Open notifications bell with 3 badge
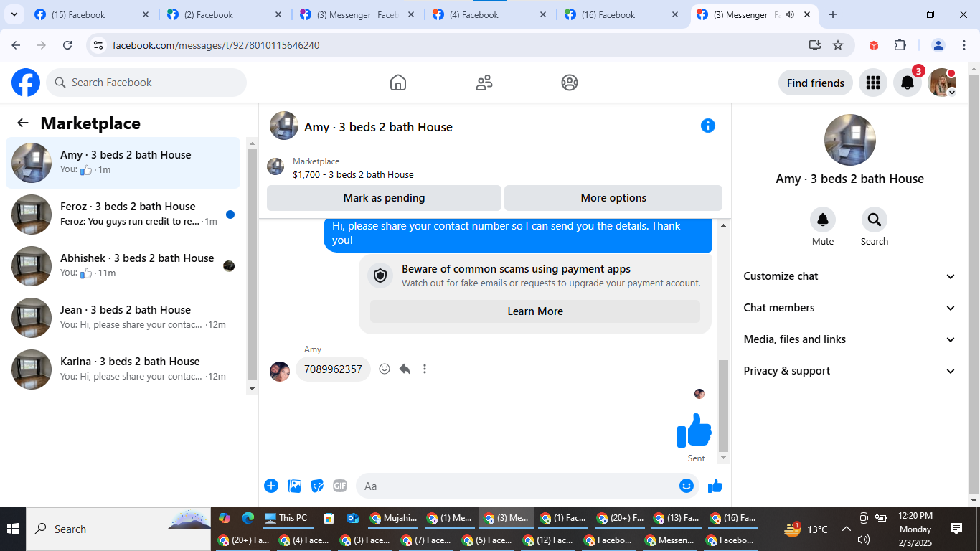 click(908, 83)
